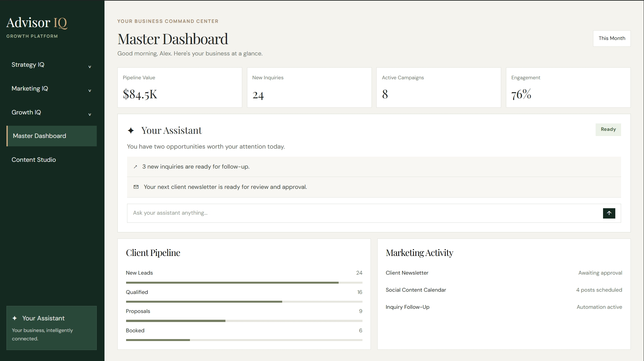Click the sparkle icon in sidebar assistant card
Image resolution: width=644 pixels, height=361 pixels.
coord(15,318)
